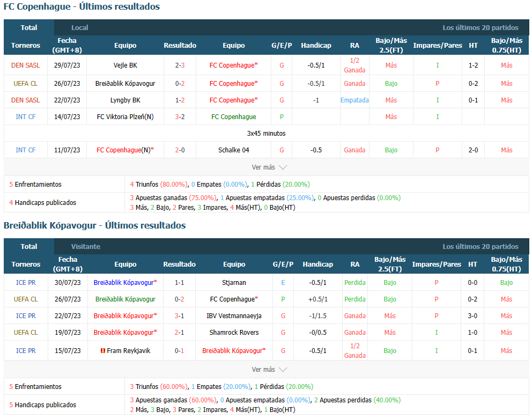Screen dimensions: 532x419
Task: Click ICE PR tournament on 15/07/23 row
Action: pyautogui.click(x=26, y=350)
